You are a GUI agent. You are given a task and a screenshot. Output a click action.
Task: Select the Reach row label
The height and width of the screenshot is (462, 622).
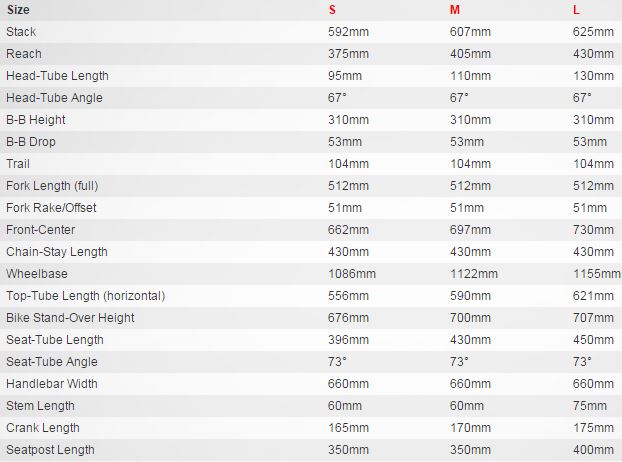pos(24,54)
